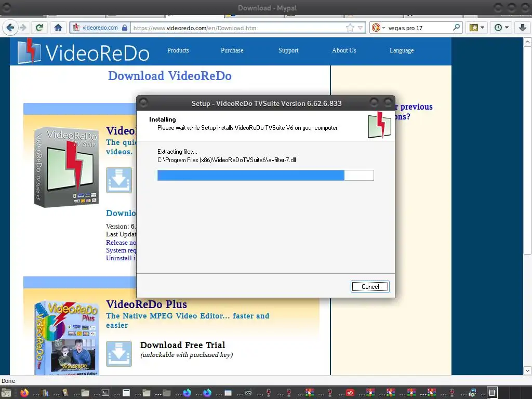Open the Purchase menu

[232, 50]
